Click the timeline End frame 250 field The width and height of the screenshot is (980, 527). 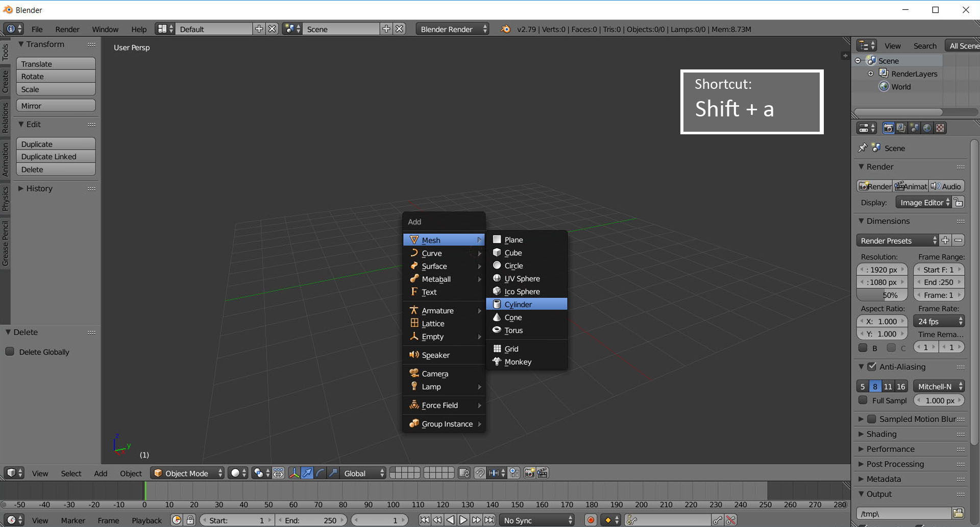click(x=311, y=520)
